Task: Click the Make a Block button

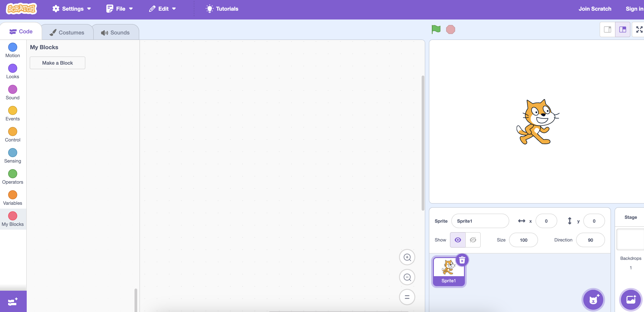Action: pos(58,63)
